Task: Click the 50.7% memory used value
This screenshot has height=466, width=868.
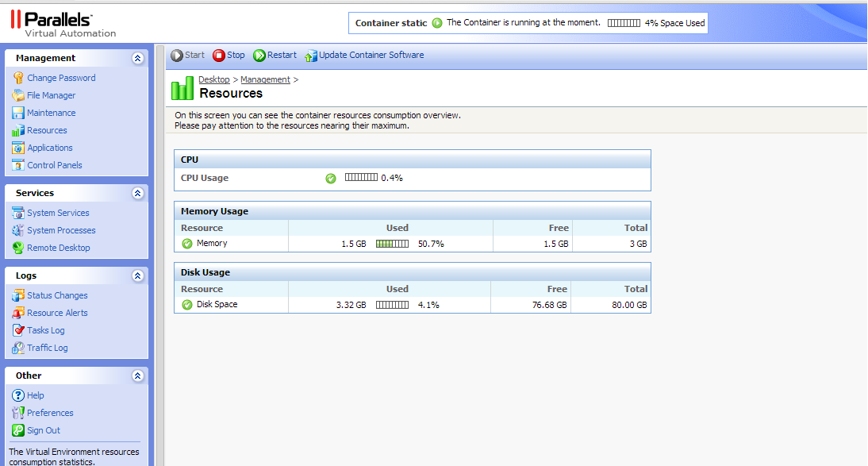Action: (432, 244)
